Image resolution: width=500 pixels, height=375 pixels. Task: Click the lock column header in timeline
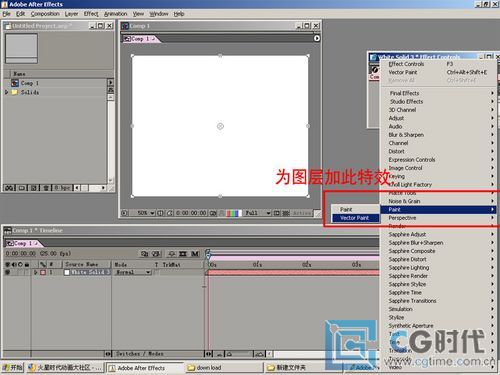[x=26, y=264]
